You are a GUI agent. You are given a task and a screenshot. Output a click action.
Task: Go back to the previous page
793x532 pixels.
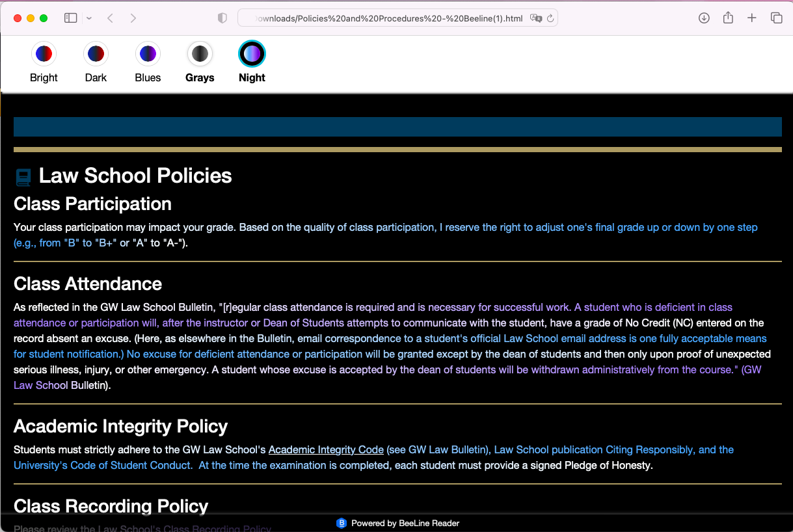110,18
